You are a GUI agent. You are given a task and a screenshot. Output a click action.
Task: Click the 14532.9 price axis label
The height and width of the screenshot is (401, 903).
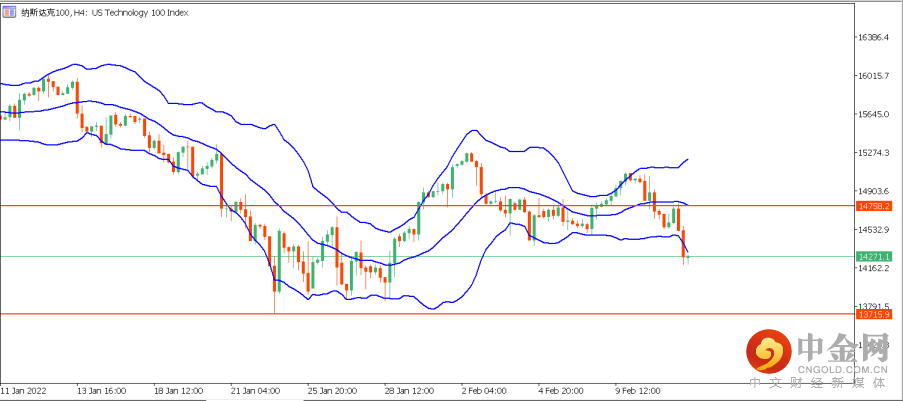875,230
